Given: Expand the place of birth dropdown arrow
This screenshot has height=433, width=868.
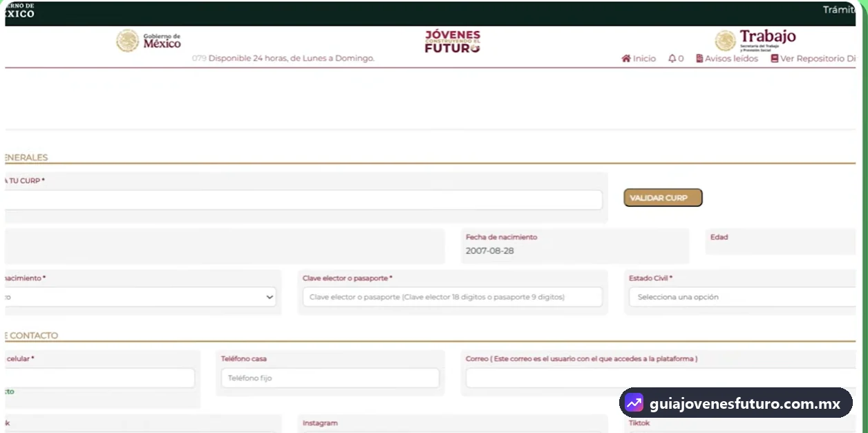Looking at the screenshot, I should point(270,297).
